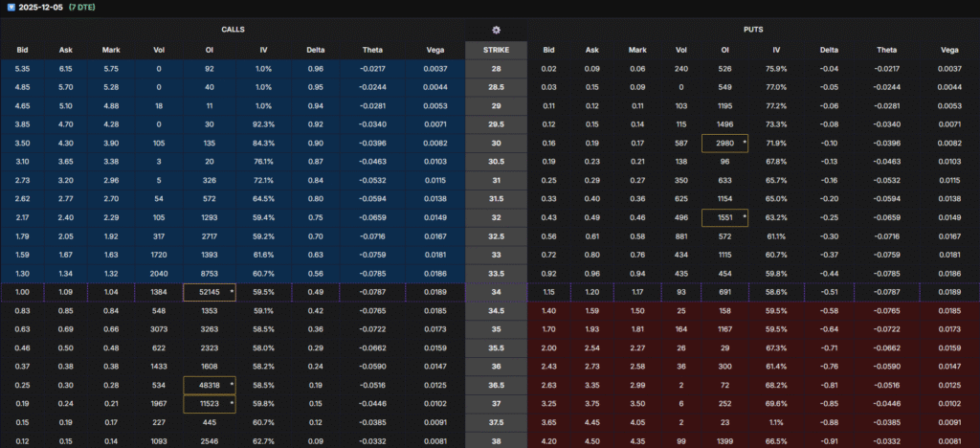Click the PUTS section header
Screen dimensions: 980x448
(752, 31)
